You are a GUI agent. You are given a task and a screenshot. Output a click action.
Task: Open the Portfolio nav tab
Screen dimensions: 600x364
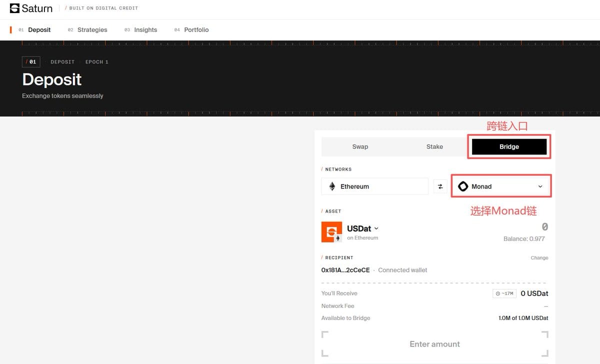[191, 30]
